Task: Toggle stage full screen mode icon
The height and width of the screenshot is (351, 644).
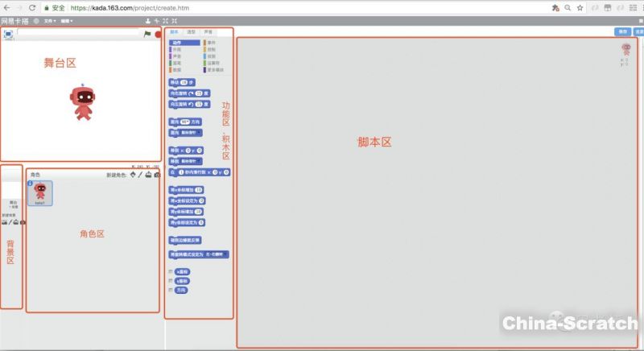Action: [x=8, y=35]
